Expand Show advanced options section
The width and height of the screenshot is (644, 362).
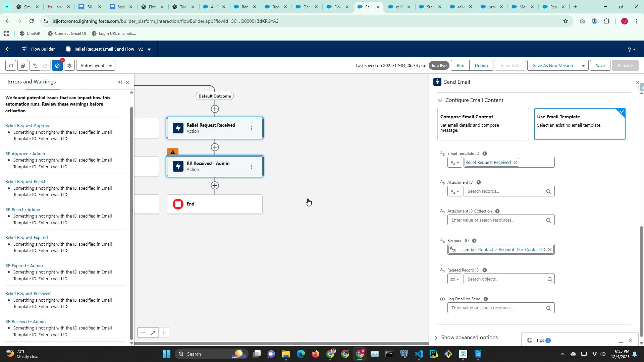(x=469, y=338)
